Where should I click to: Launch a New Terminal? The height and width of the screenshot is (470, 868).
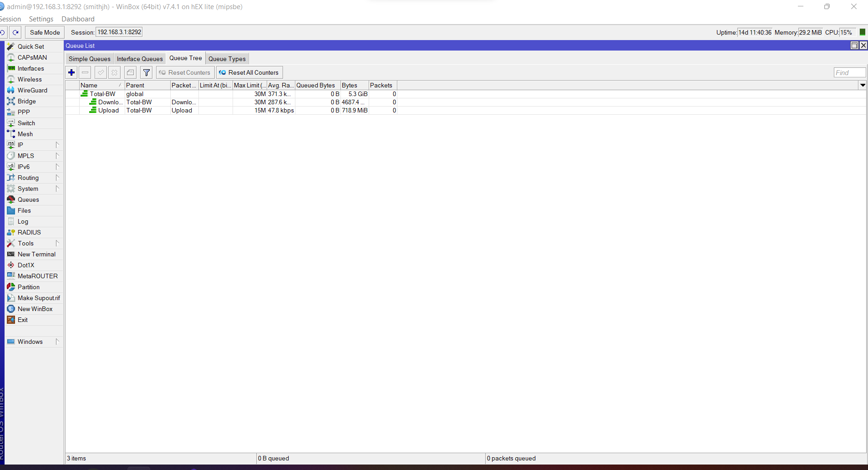(x=34, y=254)
